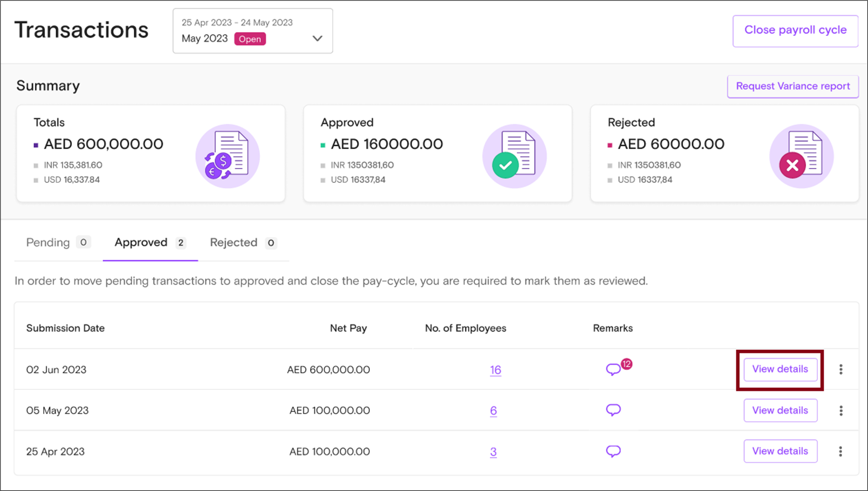Click the Approved checkmark document icon
The height and width of the screenshot is (491, 868).
coord(515,156)
